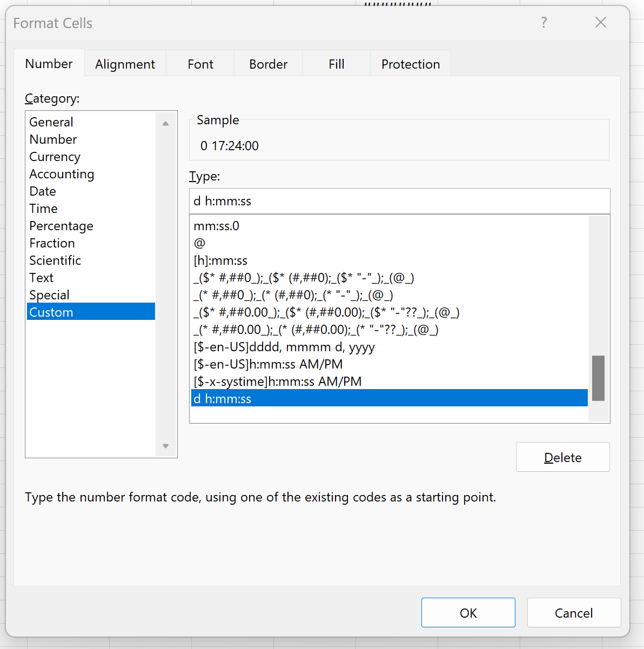Choose the Percentage category

click(x=61, y=226)
